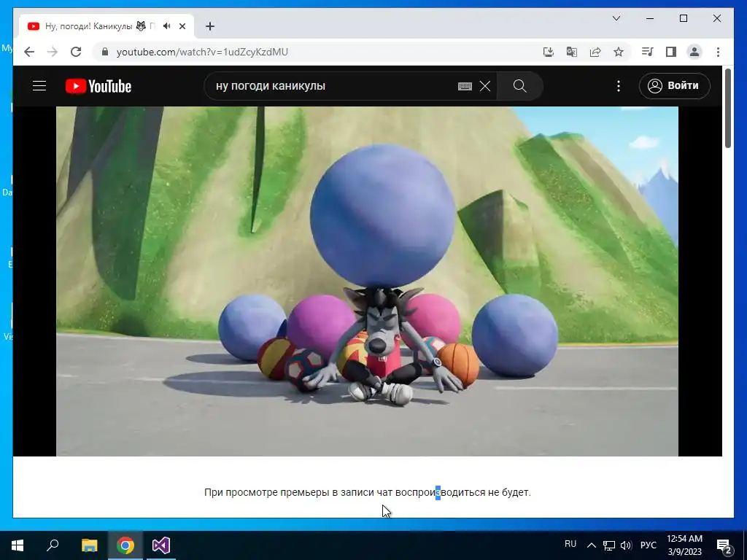The width and height of the screenshot is (747, 560).
Task: Open the YouTube hamburger guide menu
Action: pyautogui.click(x=39, y=86)
